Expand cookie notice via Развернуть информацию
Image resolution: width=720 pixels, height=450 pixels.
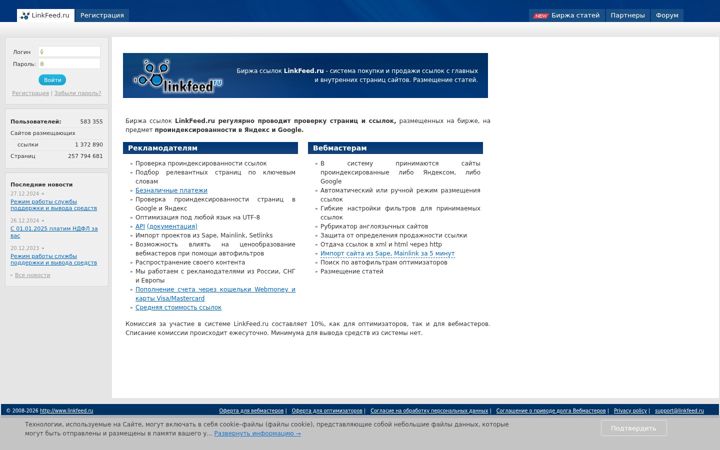pos(257,433)
